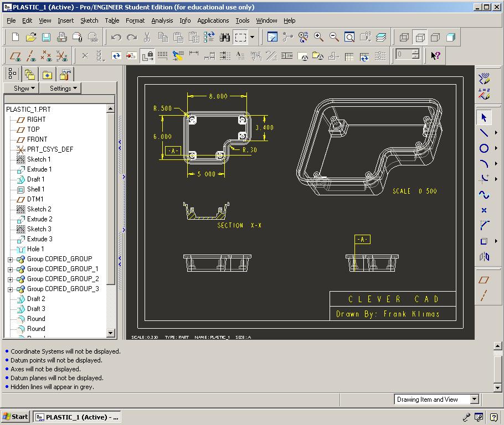Open the Settings button in model tree
This screenshot has height=425, width=504.
point(64,88)
